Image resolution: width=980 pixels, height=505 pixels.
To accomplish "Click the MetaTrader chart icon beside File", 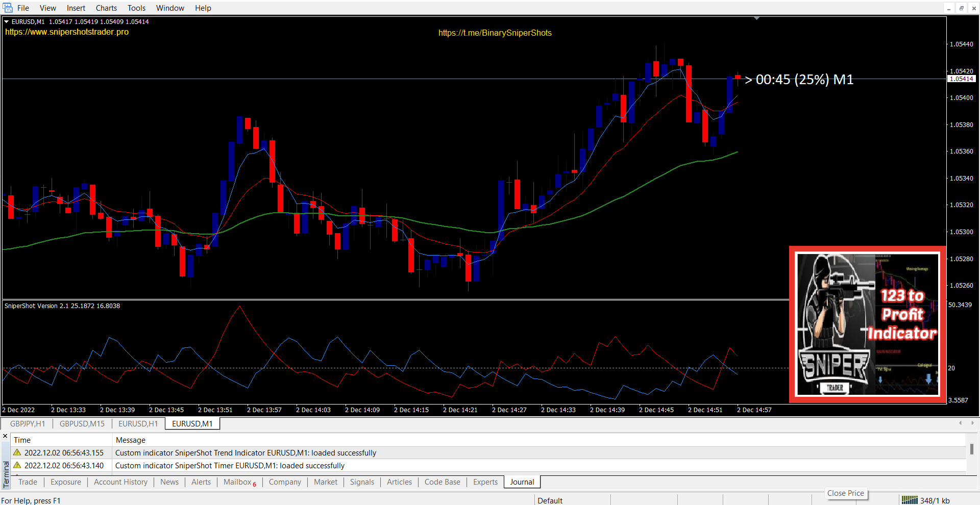I will pos(8,8).
